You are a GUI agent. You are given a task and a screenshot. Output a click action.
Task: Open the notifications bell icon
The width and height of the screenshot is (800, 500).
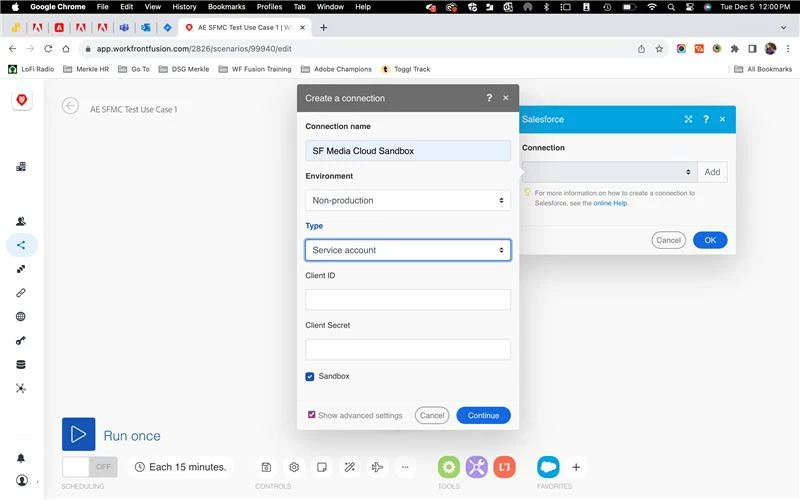click(21, 458)
